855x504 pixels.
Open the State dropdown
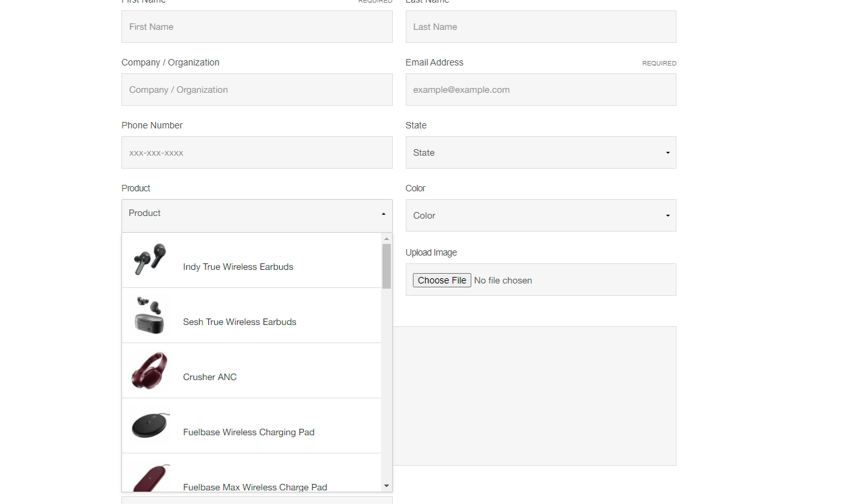point(541,152)
